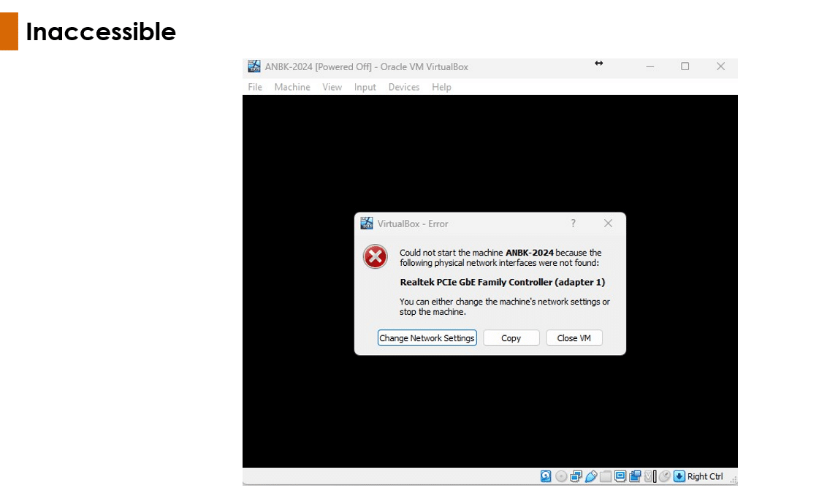Click the display settings status icon

point(620,476)
